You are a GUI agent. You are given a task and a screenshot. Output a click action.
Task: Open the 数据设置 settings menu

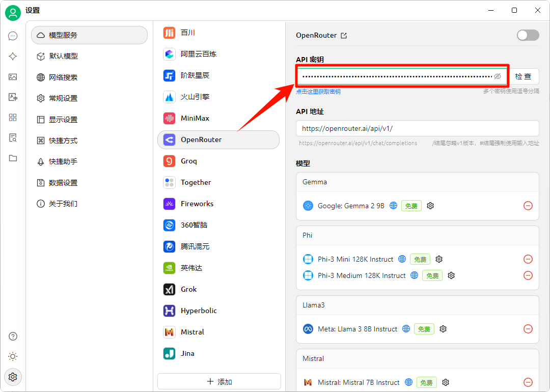click(89, 183)
